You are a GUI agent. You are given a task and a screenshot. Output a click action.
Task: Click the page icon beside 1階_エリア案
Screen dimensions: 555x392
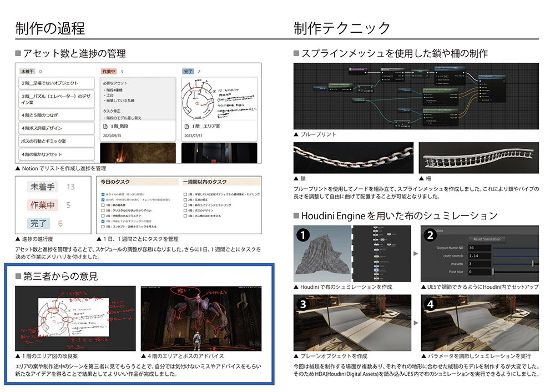click(x=187, y=126)
